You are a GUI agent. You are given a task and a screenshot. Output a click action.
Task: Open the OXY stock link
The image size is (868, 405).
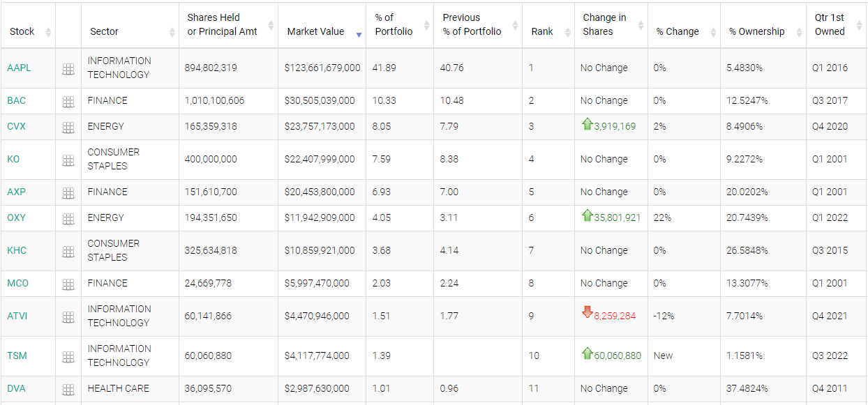pos(16,217)
